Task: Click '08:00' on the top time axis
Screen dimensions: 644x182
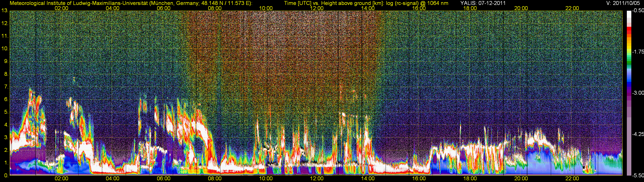Action: pyautogui.click(x=215, y=8)
